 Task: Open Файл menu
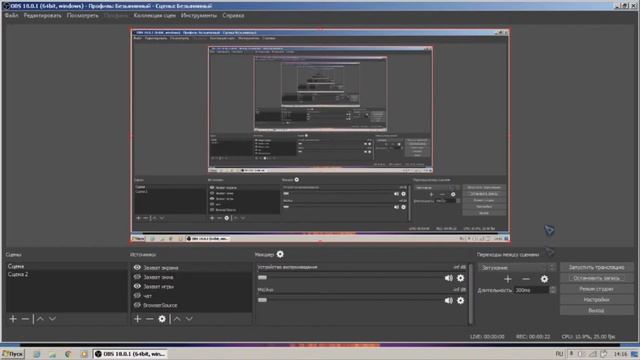point(11,16)
